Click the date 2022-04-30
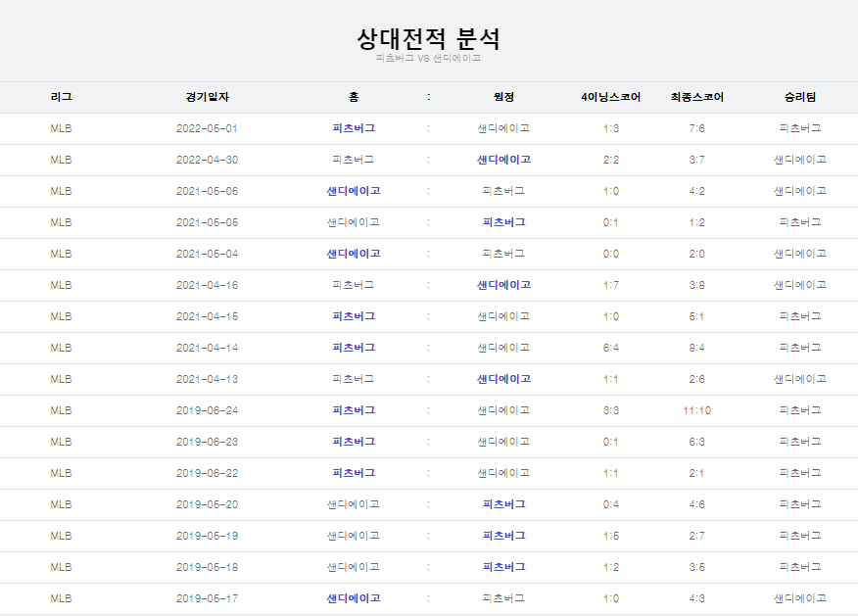Screen dimensions: 858x616 pos(207,160)
